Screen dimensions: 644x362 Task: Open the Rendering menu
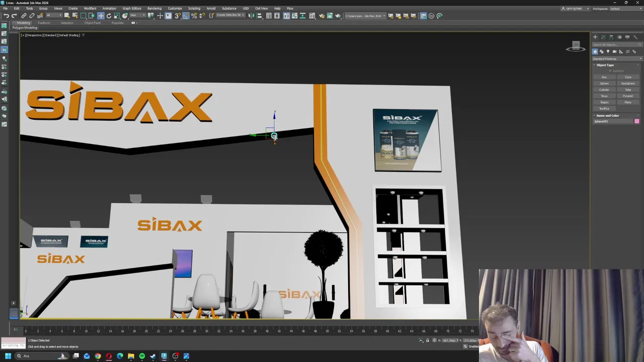[154, 9]
